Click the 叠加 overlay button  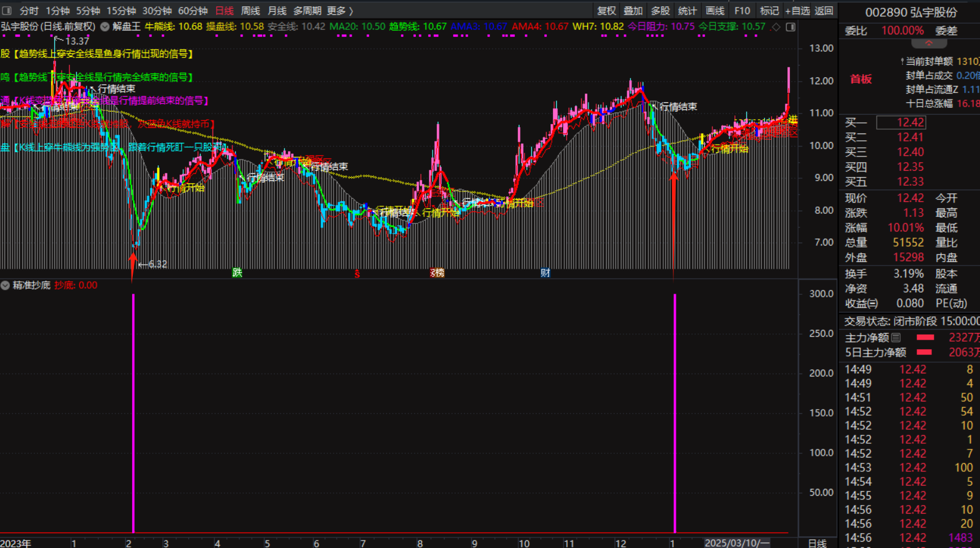pos(633,11)
